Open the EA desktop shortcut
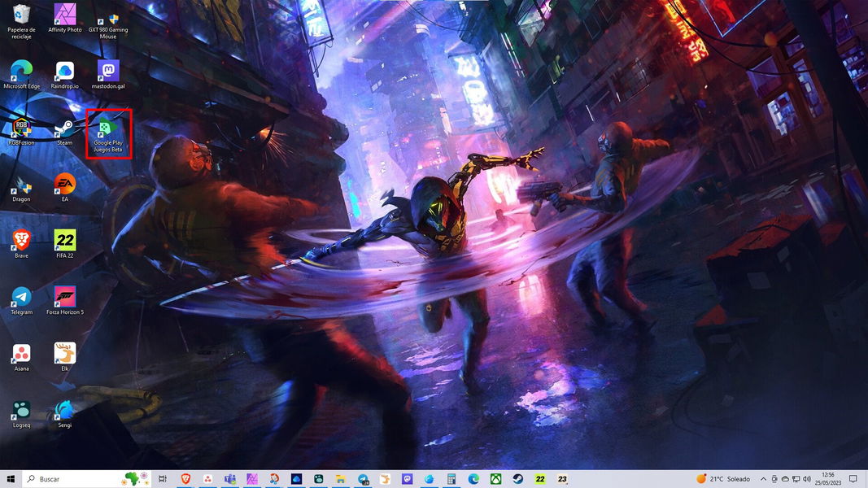868x488 pixels. (65, 188)
